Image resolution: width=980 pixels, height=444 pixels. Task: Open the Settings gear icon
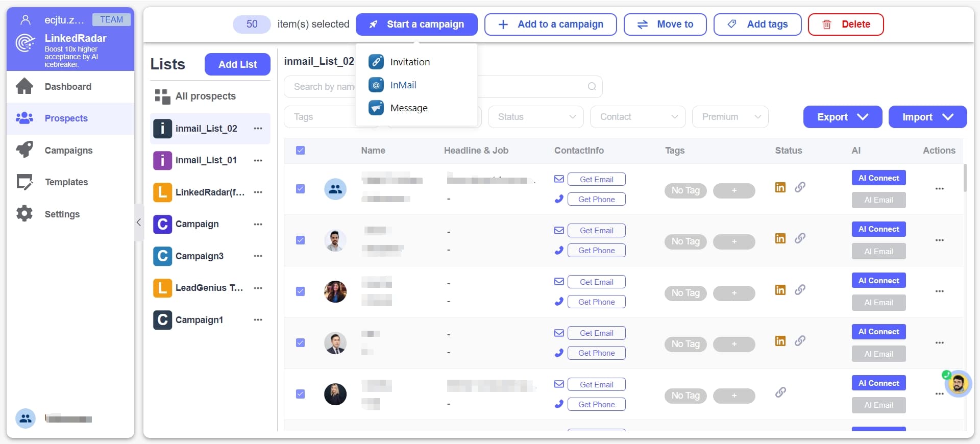point(24,214)
